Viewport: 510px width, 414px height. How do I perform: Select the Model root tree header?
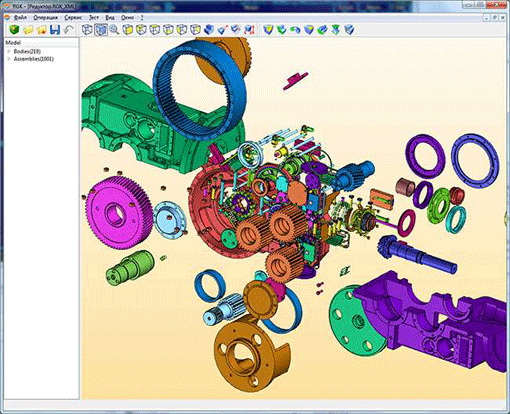(13, 43)
